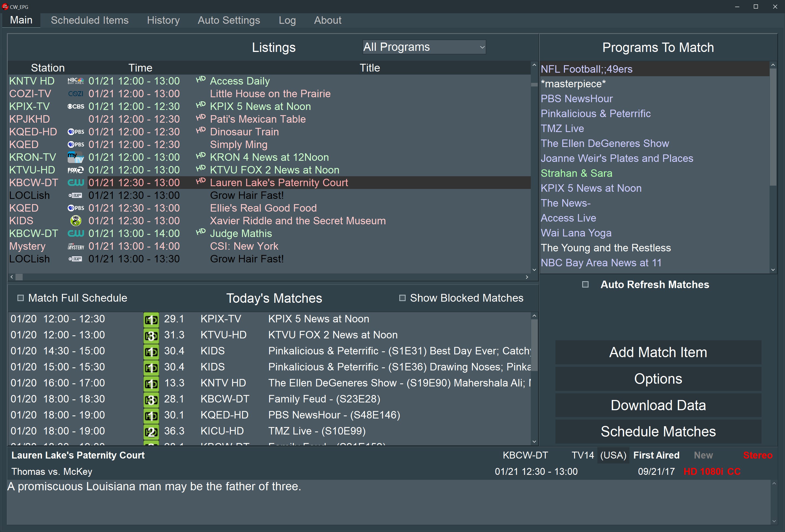Click the listings horizontal scrollbar thumb
The image size is (785, 532).
coord(19,277)
